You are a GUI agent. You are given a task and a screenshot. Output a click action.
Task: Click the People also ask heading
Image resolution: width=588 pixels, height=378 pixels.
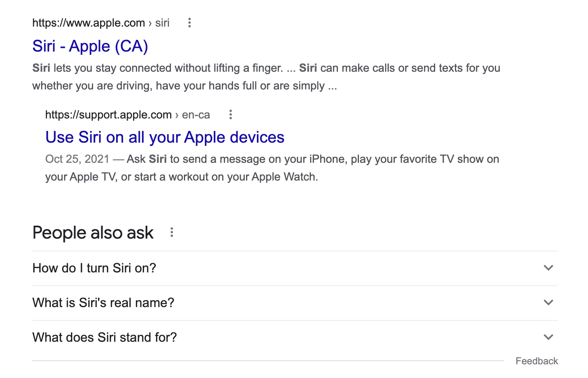(x=93, y=233)
